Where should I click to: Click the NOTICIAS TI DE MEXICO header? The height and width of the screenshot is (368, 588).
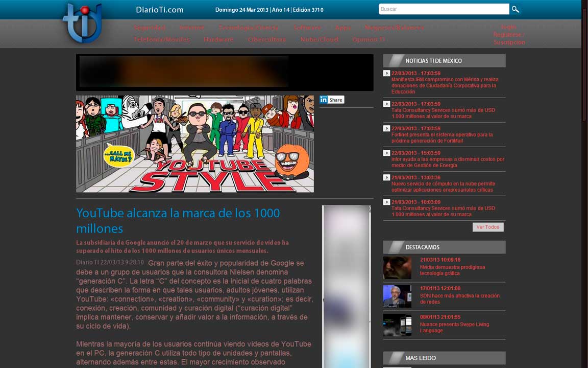point(445,61)
